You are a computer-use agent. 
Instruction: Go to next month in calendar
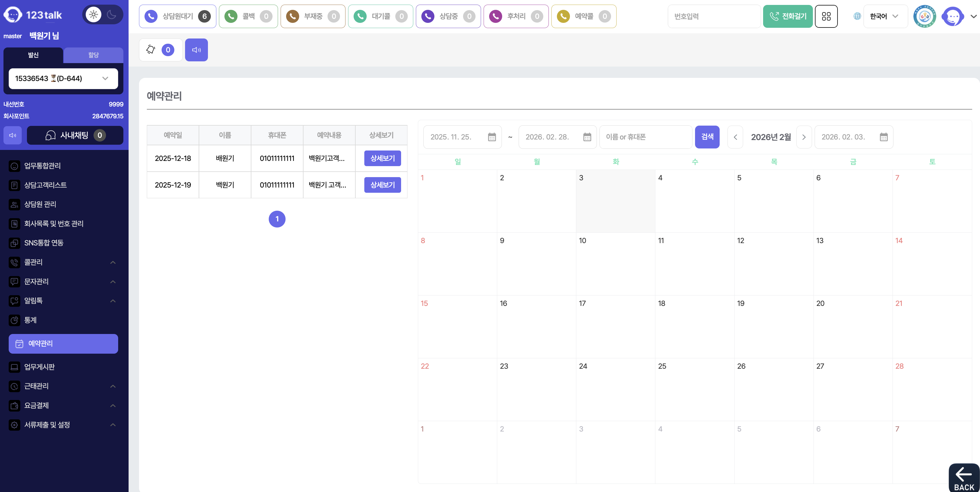pyautogui.click(x=803, y=137)
